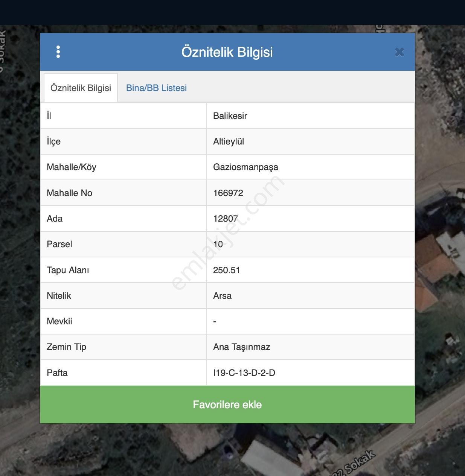Screen dimensions: 465x476
Task: Select the Mahalle No row label
Action: [69, 193]
